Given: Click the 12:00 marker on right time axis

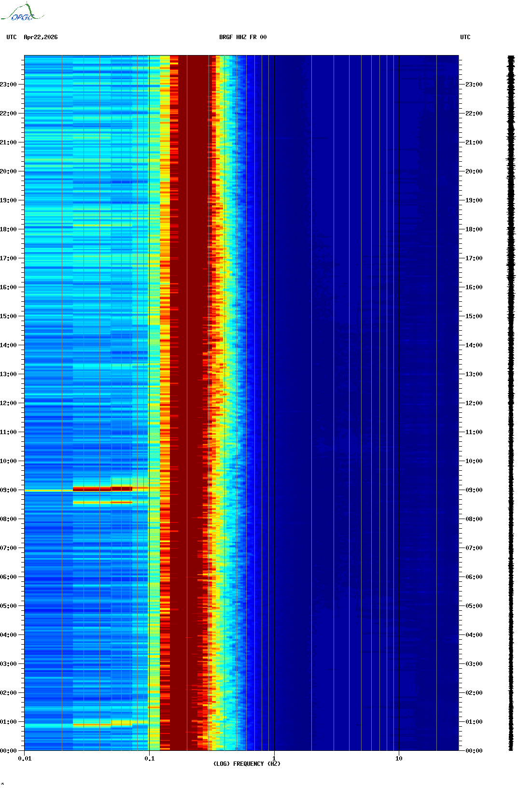Looking at the screenshot, I should click(x=474, y=403).
